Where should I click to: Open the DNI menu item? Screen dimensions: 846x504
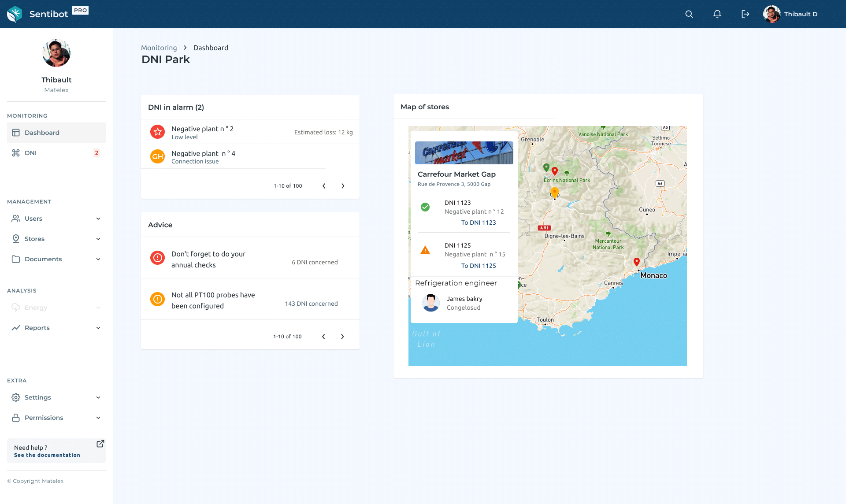coord(31,153)
